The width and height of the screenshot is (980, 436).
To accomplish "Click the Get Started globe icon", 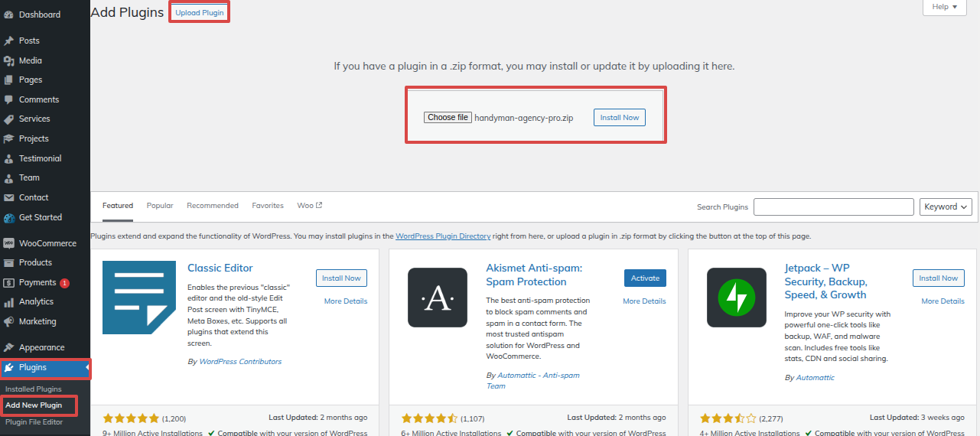I will coord(8,217).
